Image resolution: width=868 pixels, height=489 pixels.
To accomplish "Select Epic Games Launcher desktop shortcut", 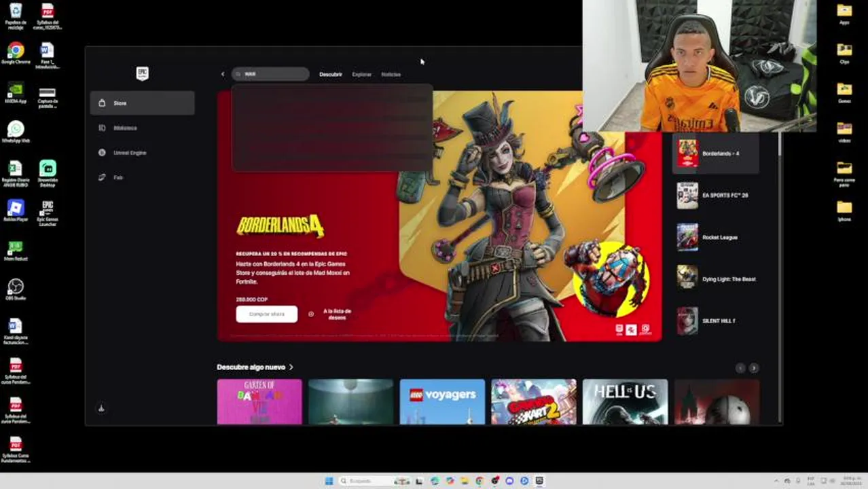I will point(48,213).
